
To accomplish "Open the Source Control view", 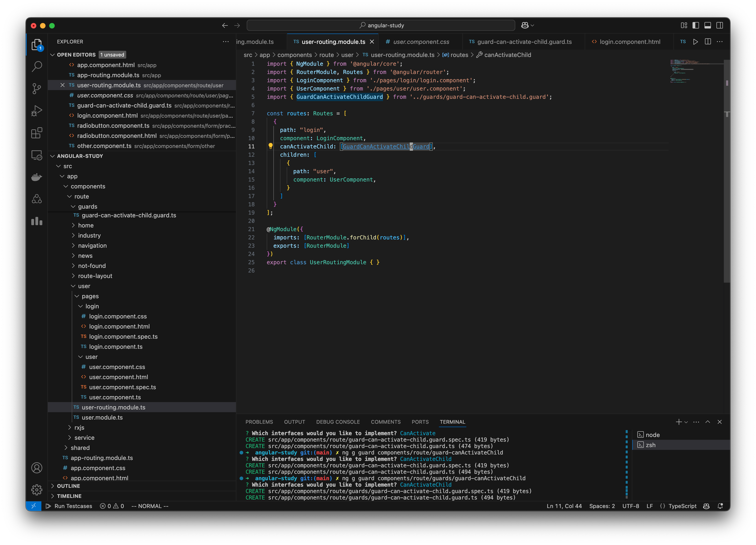I will (37, 89).
